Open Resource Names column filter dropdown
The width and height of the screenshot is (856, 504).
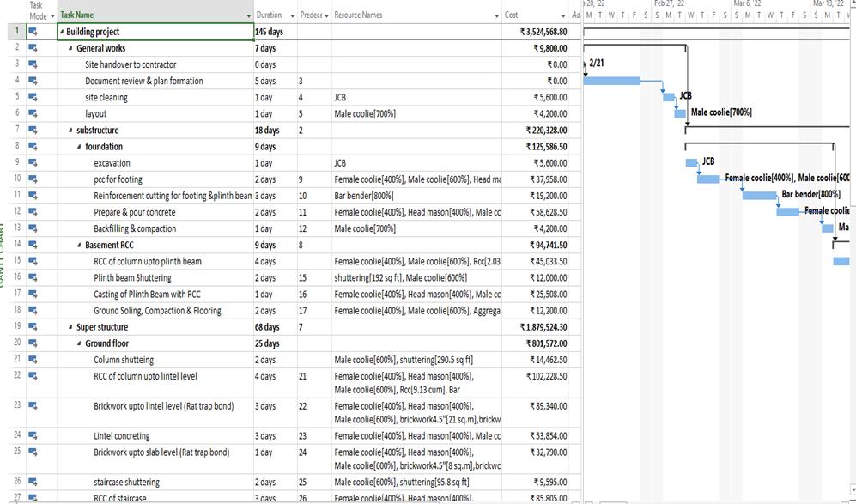[497, 15]
